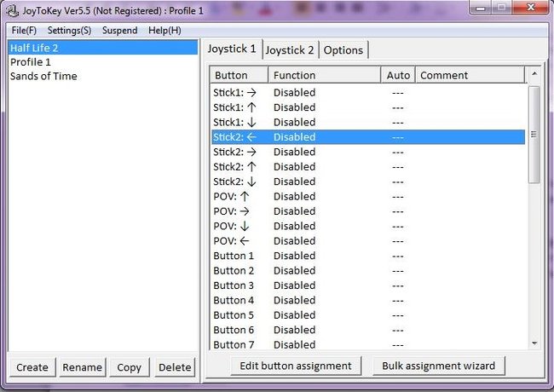Select the POV up arrow row

tap(368, 196)
